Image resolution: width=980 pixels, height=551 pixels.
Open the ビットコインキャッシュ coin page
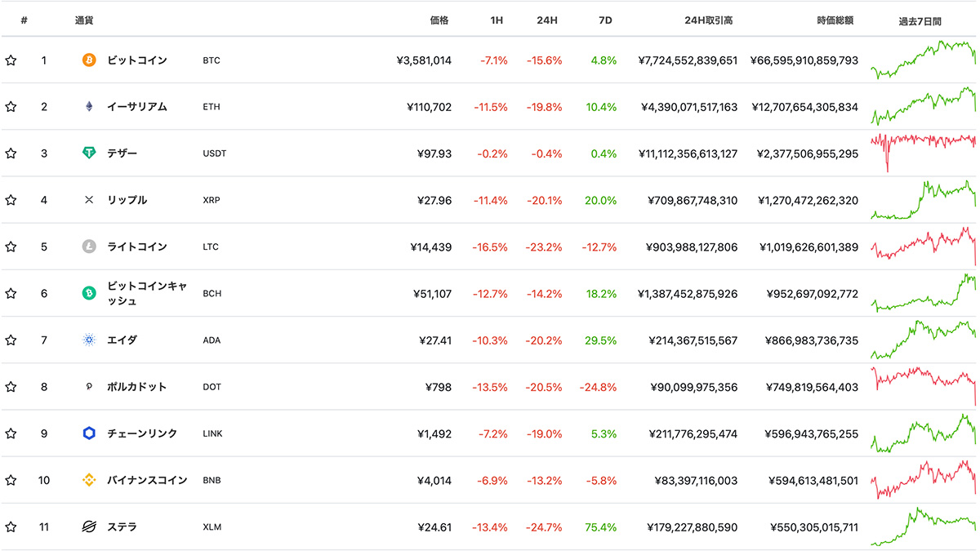click(x=147, y=294)
